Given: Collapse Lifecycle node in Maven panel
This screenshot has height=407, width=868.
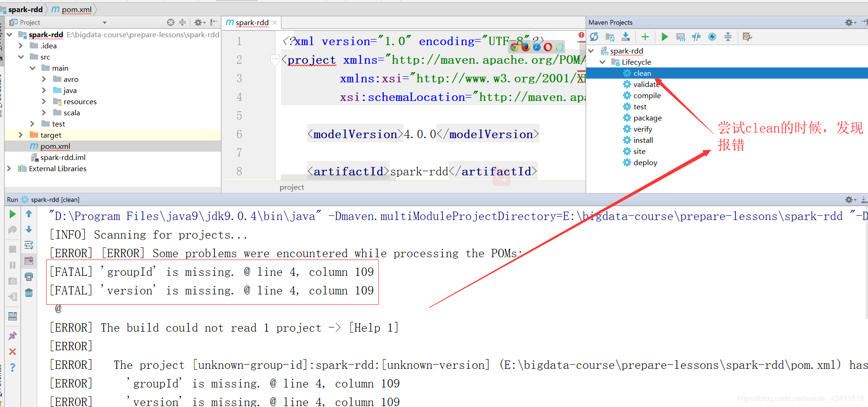Looking at the screenshot, I should pyautogui.click(x=602, y=62).
